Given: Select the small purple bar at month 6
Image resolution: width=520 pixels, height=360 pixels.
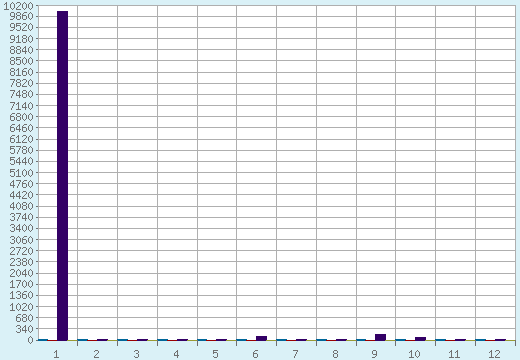Looking at the screenshot, I should click(x=261, y=338).
